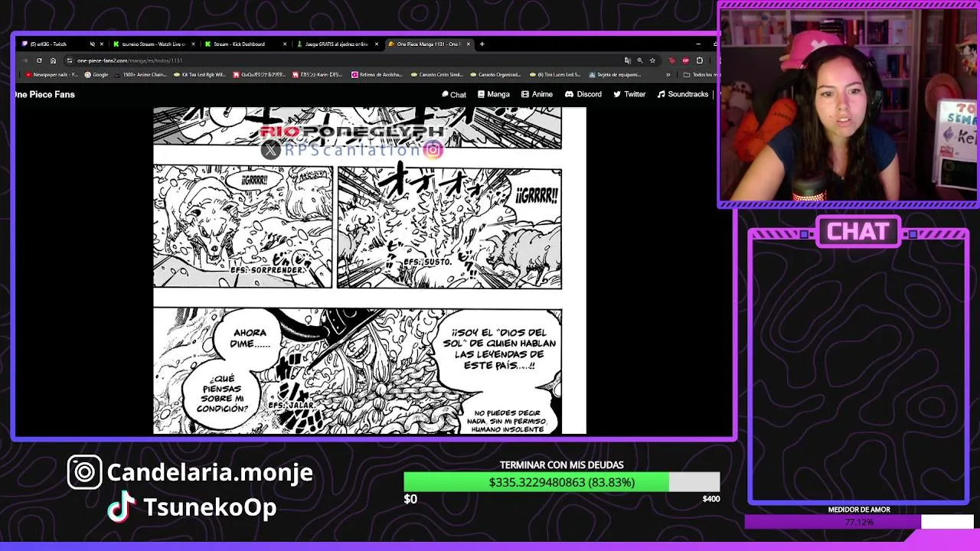Open the red round extension icon
Screen dimensions: 980x551
pyautogui.click(x=686, y=60)
